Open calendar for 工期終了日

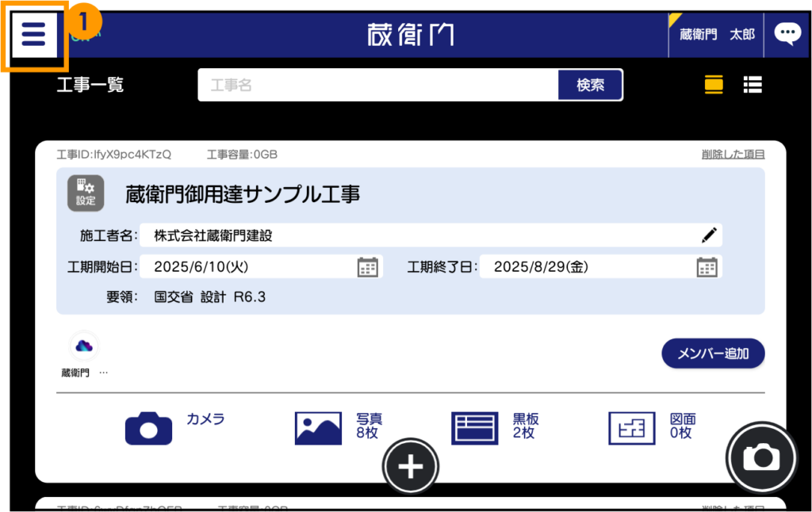click(707, 267)
